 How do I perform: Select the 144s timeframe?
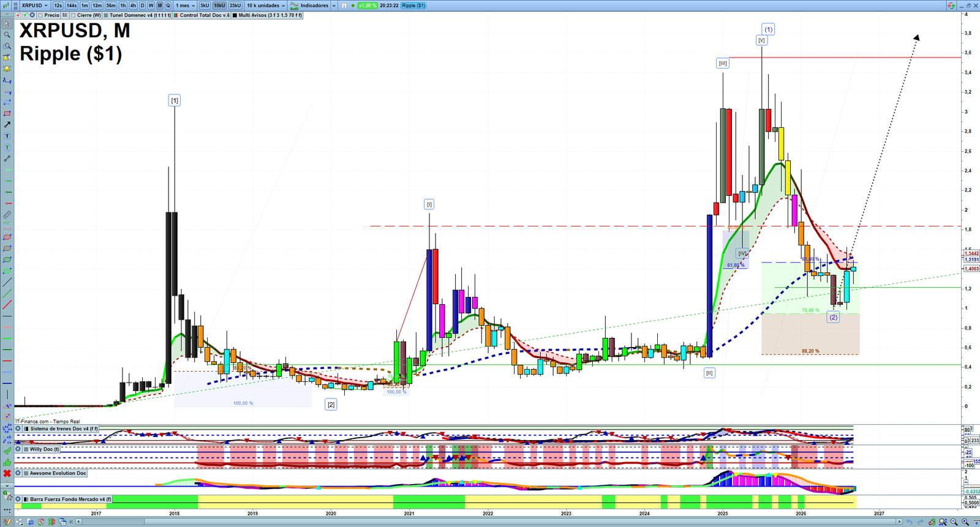(x=71, y=6)
